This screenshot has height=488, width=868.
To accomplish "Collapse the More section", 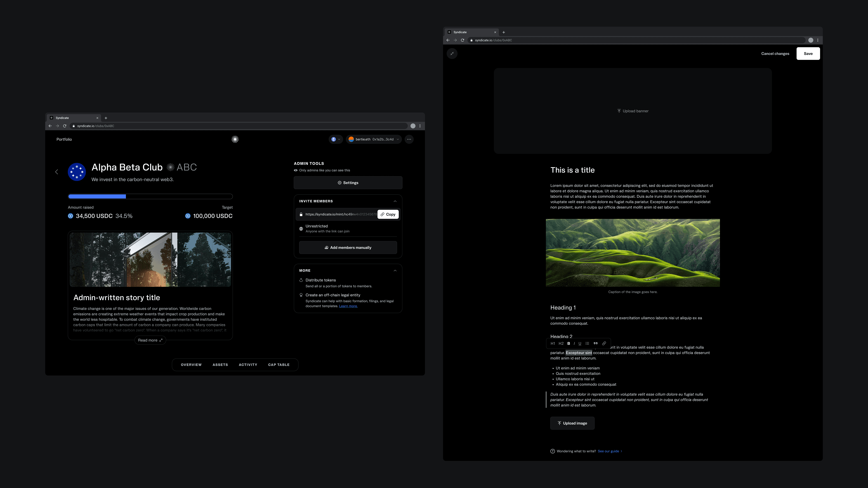I will [395, 271].
